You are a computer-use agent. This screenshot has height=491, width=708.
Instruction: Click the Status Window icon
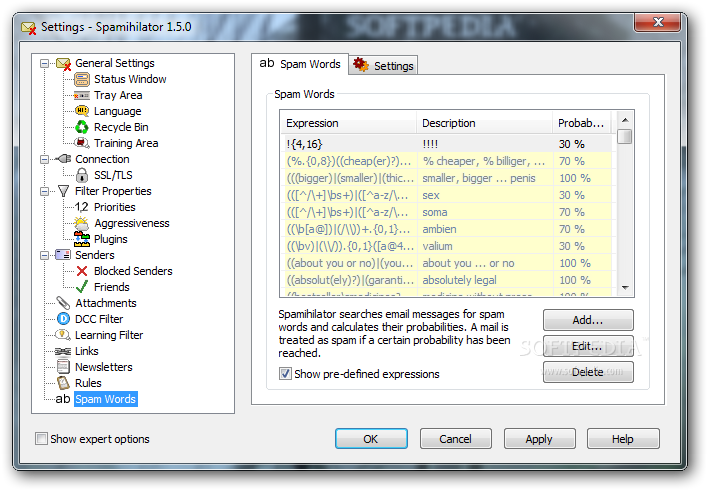(x=82, y=79)
